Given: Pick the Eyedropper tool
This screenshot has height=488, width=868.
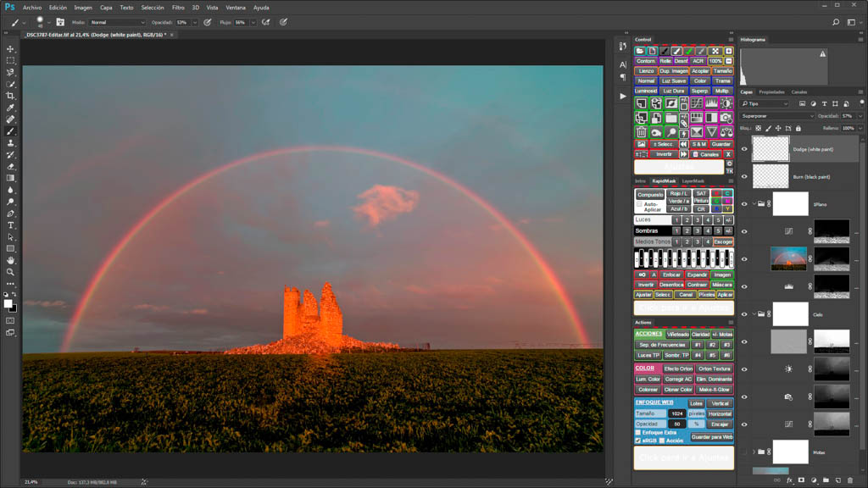Looking at the screenshot, I should coord(11,108).
